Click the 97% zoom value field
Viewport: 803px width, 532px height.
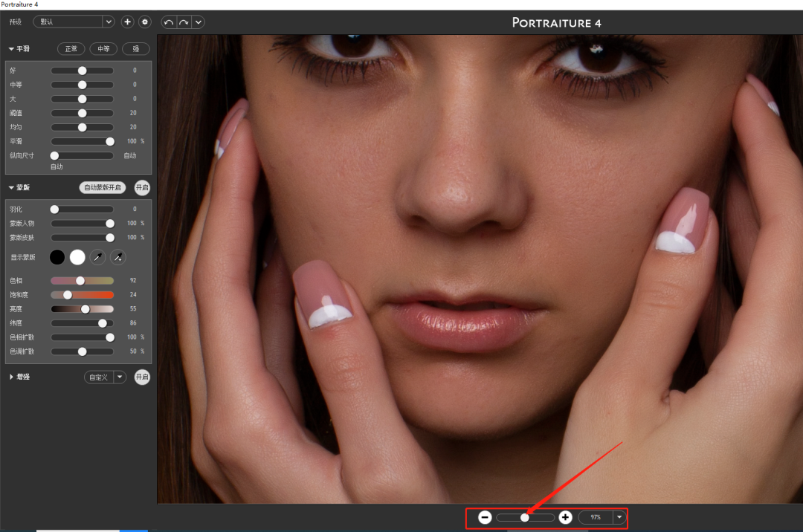tap(596, 518)
